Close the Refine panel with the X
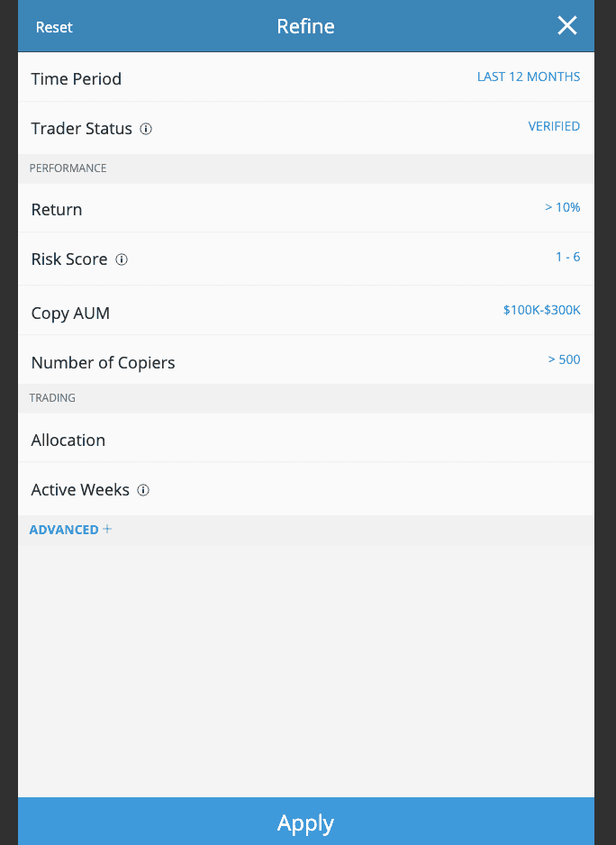The image size is (616, 845). tap(567, 25)
